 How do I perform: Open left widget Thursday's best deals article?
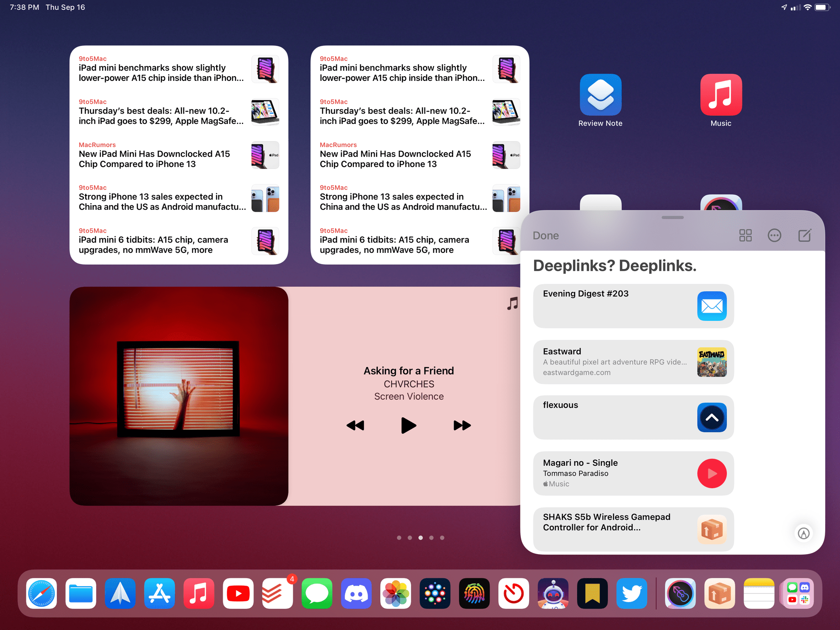coord(179,112)
